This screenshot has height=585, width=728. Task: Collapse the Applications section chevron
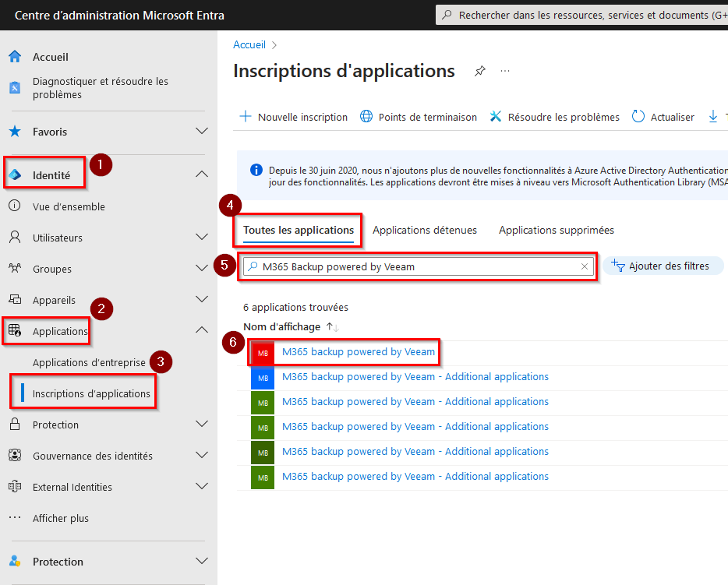pos(202,330)
